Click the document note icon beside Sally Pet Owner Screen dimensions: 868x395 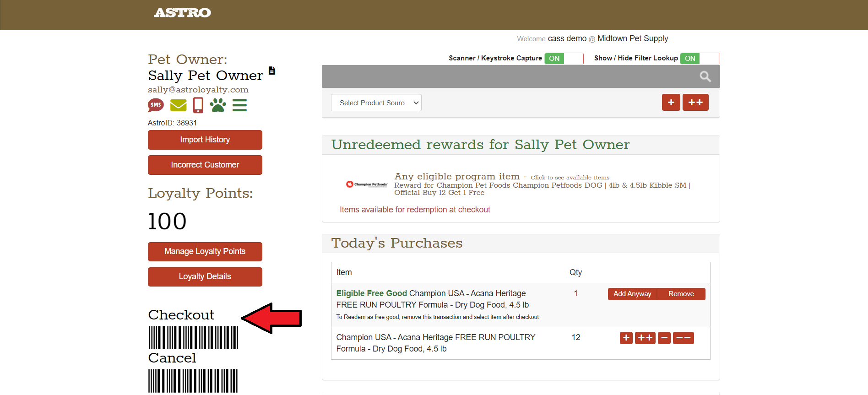pyautogui.click(x=271, y=70)
